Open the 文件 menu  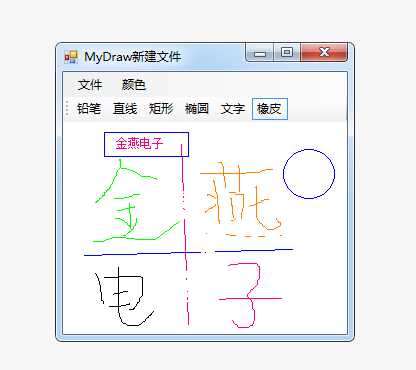click(x=90, y=85)
